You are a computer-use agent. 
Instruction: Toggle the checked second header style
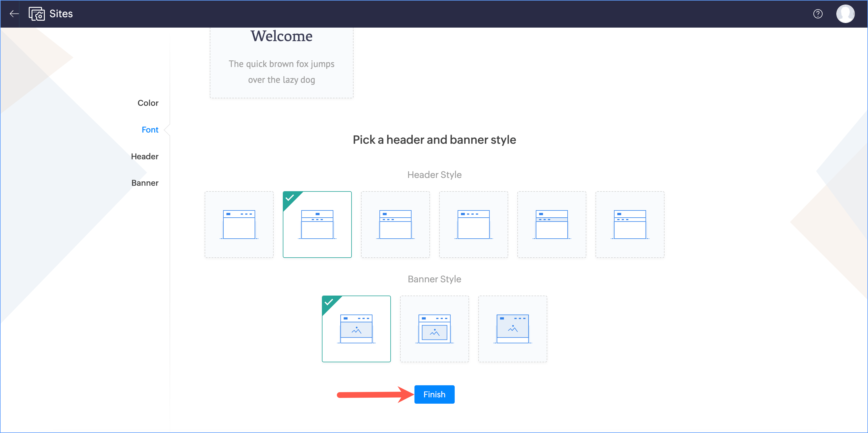(x=317, y=225)
